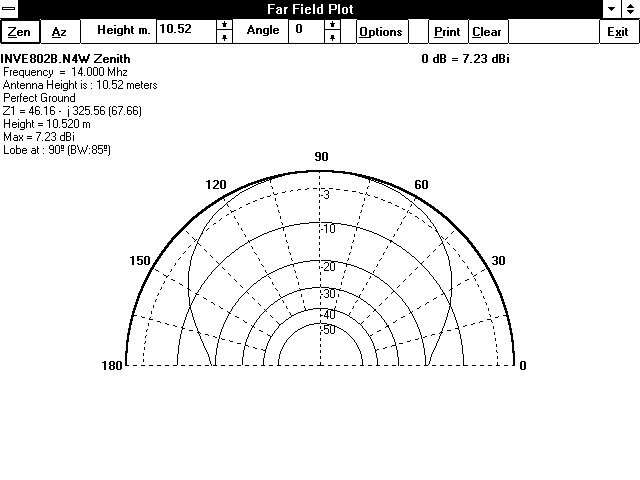
Task: Click the 90 degree label on plot
Action: pos(321,157)
